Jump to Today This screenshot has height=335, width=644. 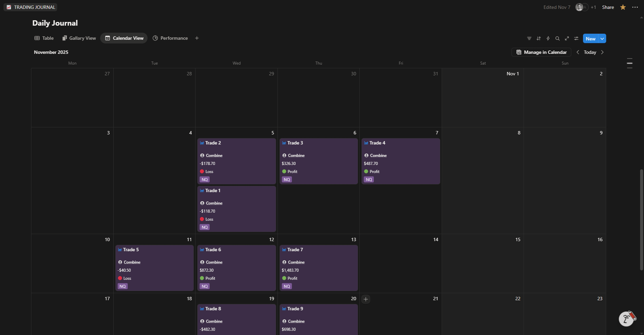point(590,52)
